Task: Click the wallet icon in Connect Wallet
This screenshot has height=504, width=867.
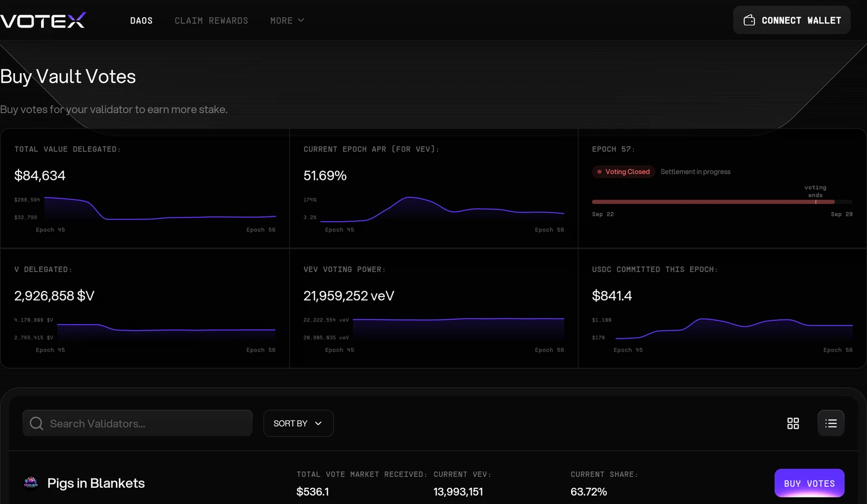Action: pos(749,21)
